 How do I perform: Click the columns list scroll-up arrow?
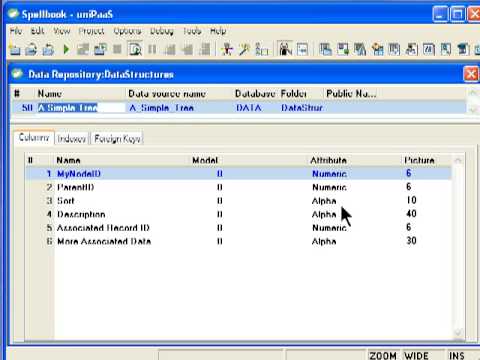458,161
